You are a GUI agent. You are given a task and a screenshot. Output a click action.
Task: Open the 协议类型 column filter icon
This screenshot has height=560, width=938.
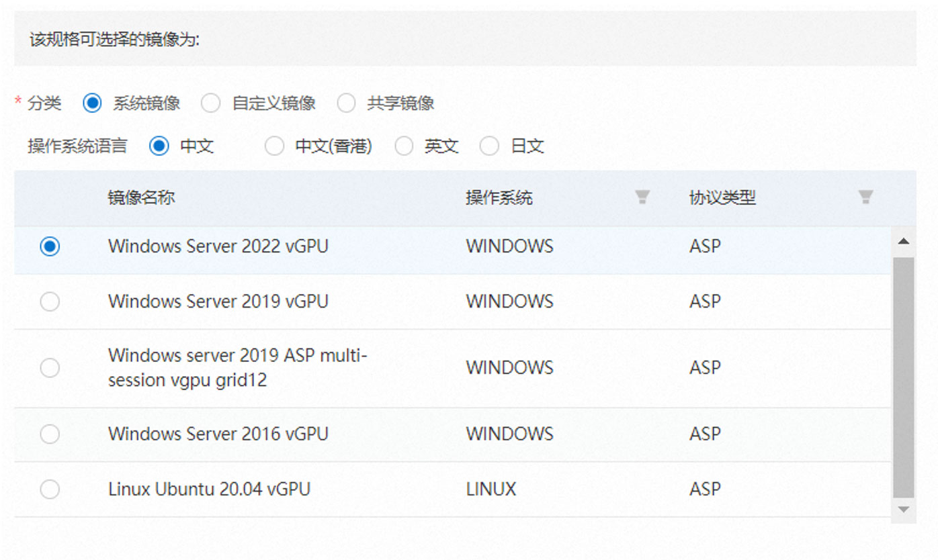866,197
